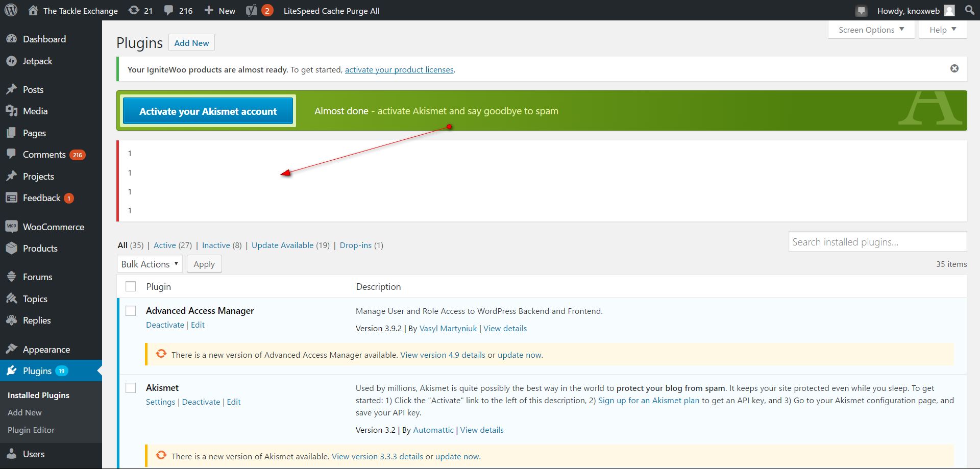Open the notifications icon beside Howdy, knoxweb
The height and width of the screenshot is (469, 980).
point(862,11)
